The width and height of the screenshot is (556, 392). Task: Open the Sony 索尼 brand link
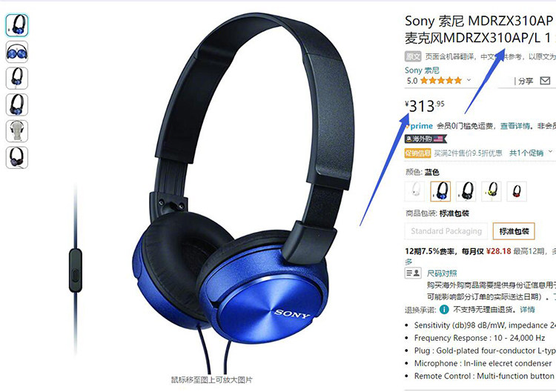[422, 70]
